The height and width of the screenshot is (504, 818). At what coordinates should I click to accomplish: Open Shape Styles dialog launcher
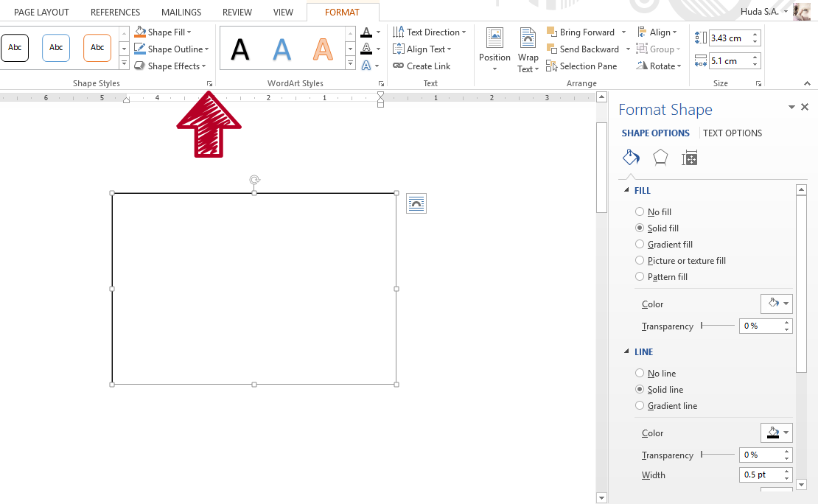point(209,84)
